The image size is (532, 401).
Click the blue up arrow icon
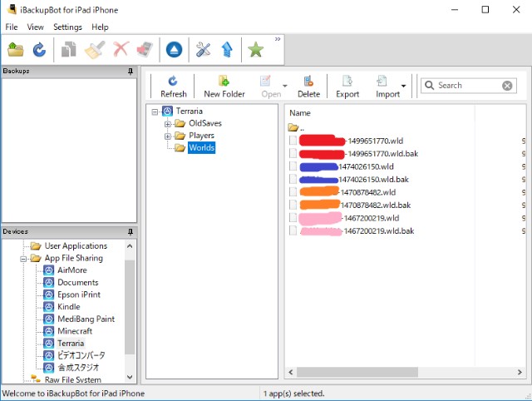click(227, 50)
